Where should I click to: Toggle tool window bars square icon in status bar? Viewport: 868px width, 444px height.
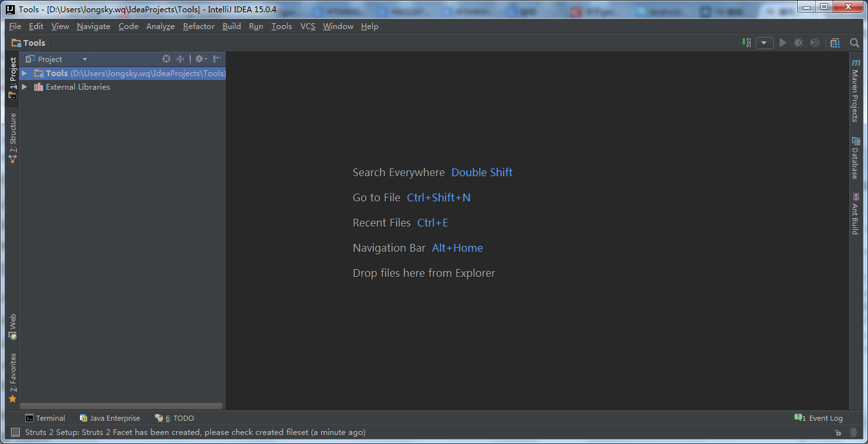point(15,432)
